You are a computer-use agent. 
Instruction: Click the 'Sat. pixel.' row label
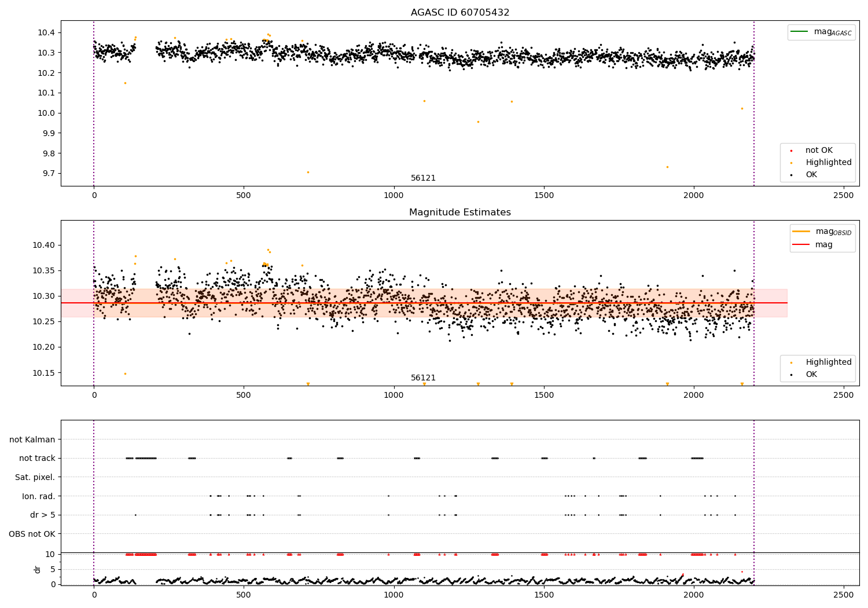coord(35,477)
